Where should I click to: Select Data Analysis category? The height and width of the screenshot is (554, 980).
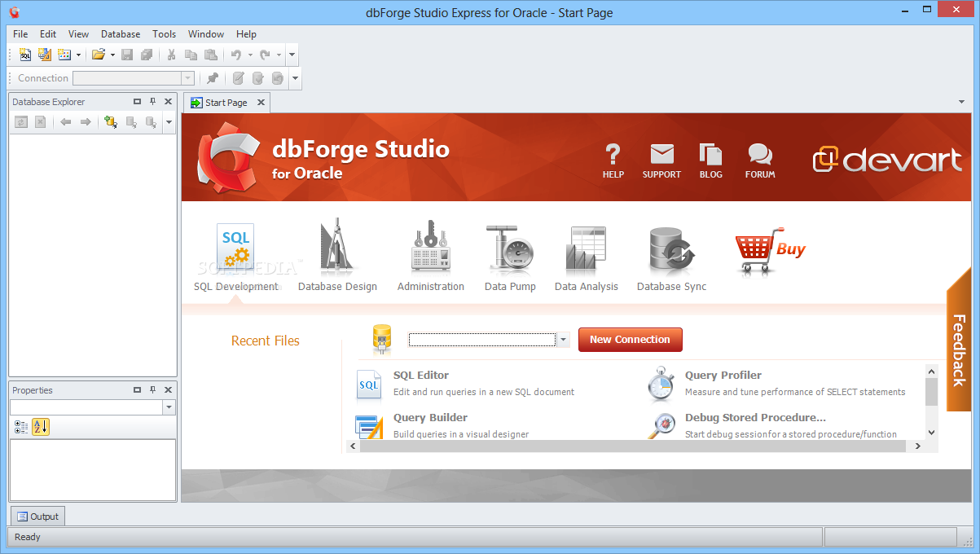pos(587,257)
